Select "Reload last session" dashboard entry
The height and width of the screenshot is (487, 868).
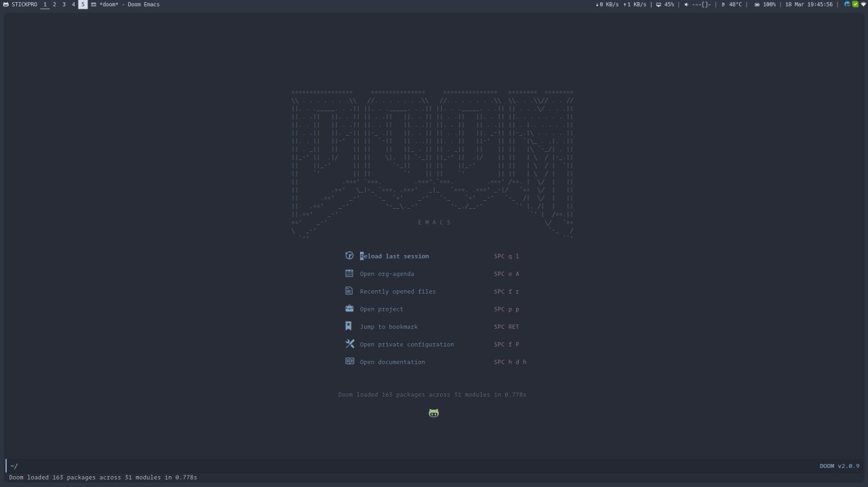coord(395,256)
